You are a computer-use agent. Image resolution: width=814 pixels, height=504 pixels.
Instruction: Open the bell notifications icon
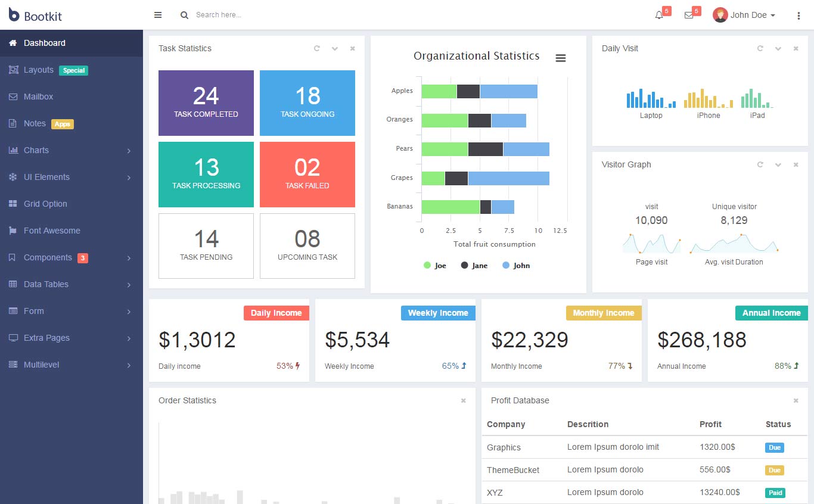[659, 15]
